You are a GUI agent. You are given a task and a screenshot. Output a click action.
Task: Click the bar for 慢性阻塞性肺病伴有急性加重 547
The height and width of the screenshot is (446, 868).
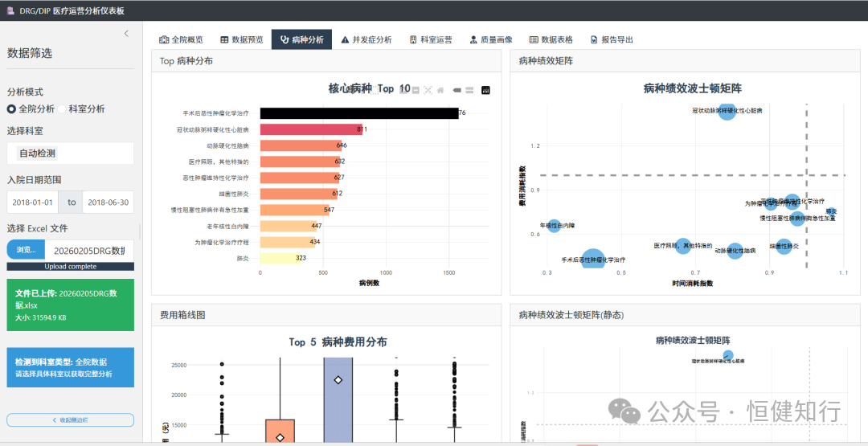pos(294,210)
